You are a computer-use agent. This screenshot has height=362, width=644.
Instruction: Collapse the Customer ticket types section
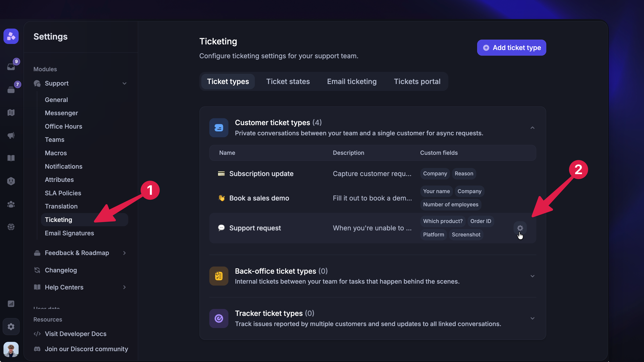click(532, 128)
